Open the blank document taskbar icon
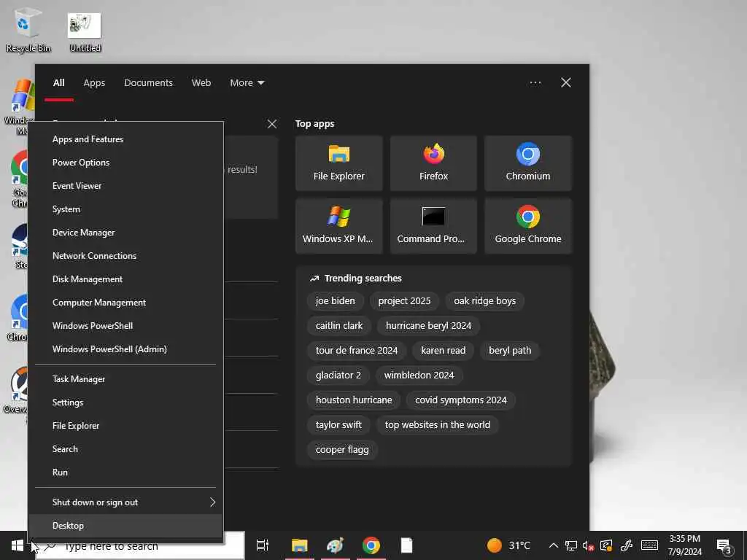This screenshot has height=560, width=747. tap(406, 545)
